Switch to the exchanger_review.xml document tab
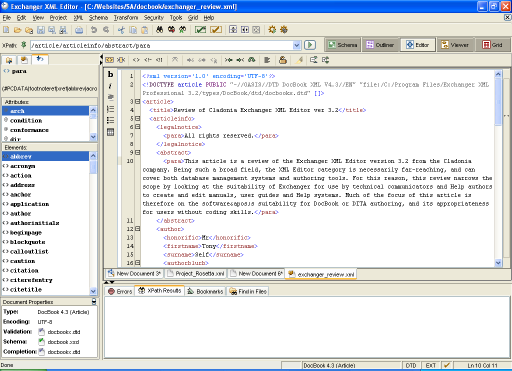This screenshot has width=512, height=371. [321, 274]
